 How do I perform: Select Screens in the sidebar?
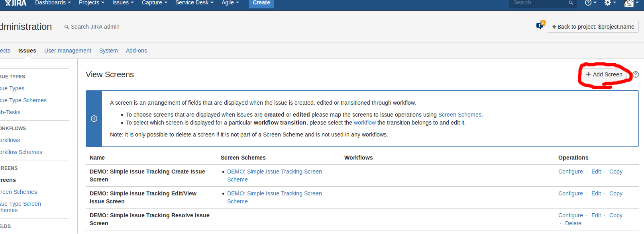[8, 180]
